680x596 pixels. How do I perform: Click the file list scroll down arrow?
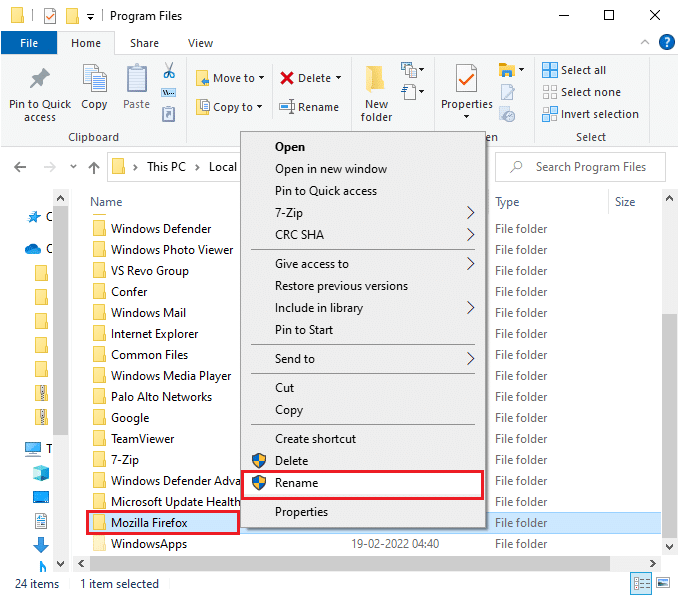pyautogui.click(x=670, y=547)
